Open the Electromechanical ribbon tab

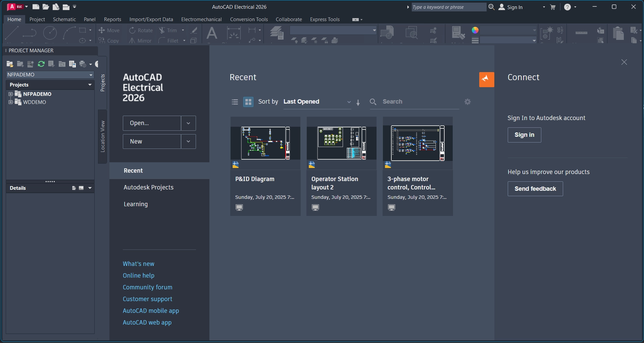(201, 19)
